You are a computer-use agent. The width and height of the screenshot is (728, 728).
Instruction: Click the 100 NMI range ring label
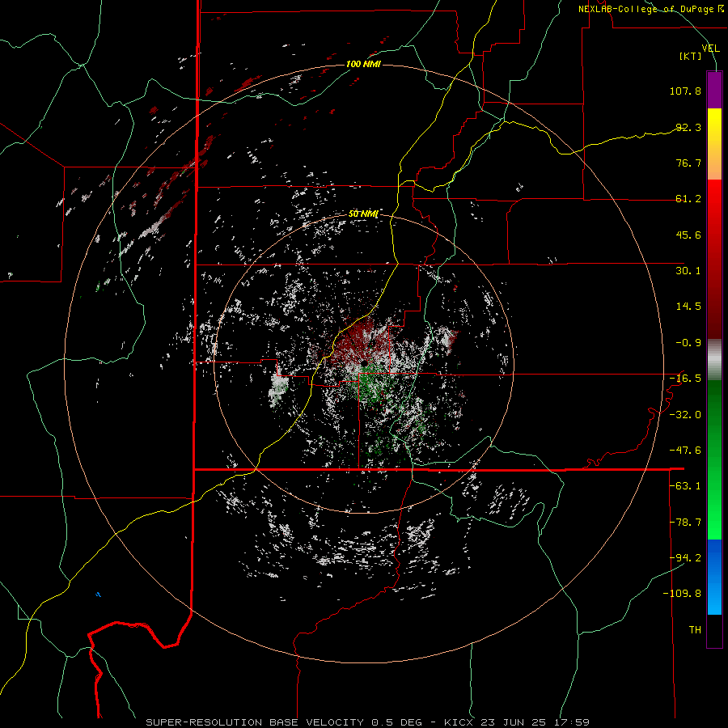(363, 64)
